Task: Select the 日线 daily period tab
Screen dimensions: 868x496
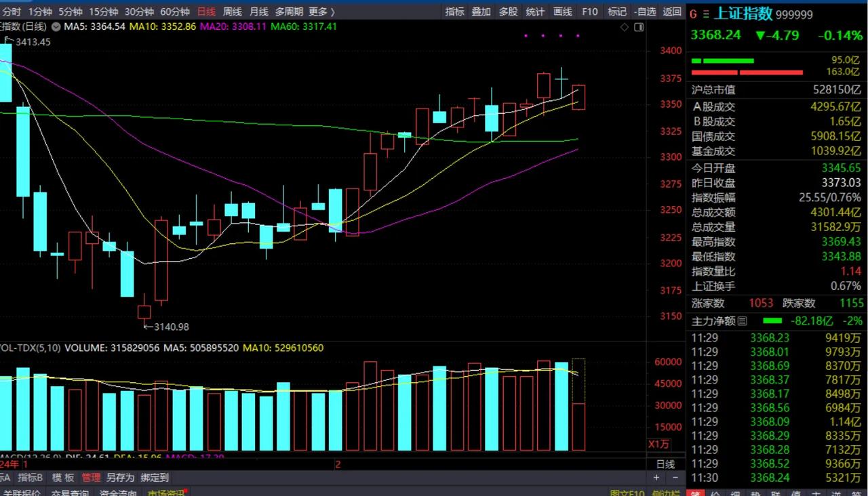Action: coord(206,12)
